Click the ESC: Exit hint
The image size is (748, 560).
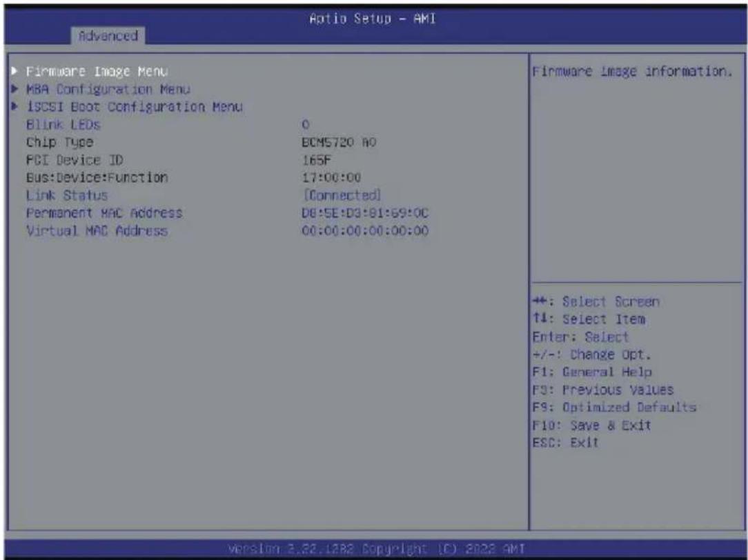[x=565, y=443]
